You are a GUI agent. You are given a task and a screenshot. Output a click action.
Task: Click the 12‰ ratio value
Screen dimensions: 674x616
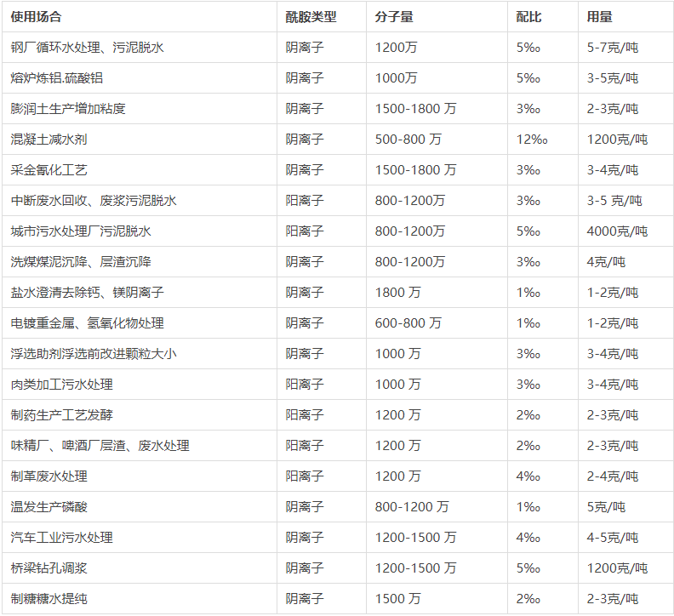click(532, 140)
